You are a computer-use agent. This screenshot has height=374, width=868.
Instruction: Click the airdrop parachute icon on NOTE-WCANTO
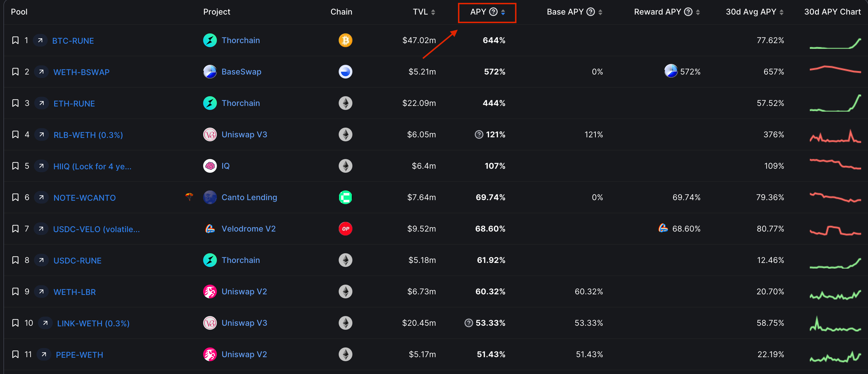pyautogui.click(x=189, y=197)
